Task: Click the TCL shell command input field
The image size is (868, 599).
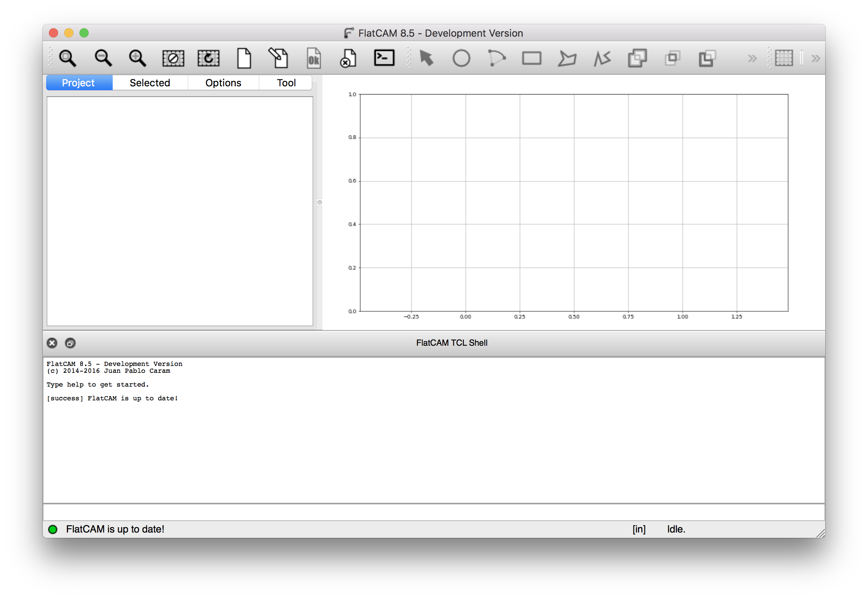Action: click(x=434, y=512)
